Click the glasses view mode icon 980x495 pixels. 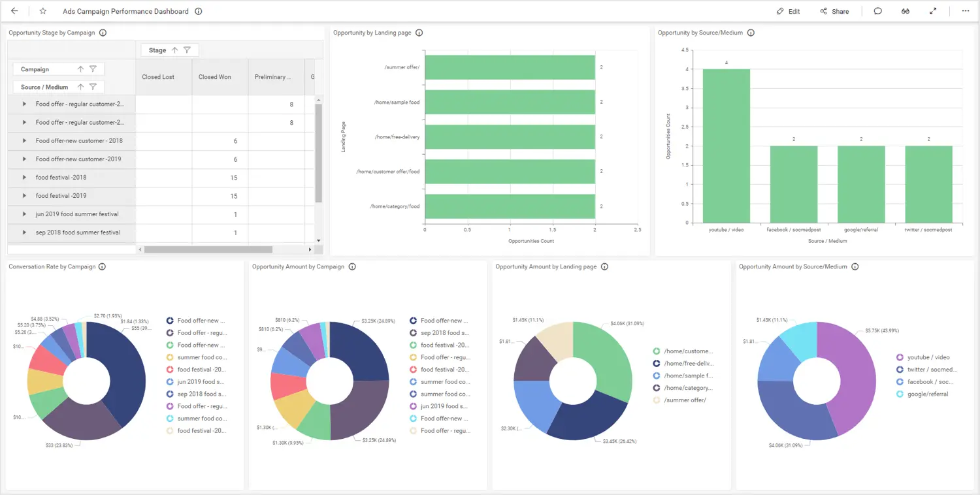tap(906, 11)
